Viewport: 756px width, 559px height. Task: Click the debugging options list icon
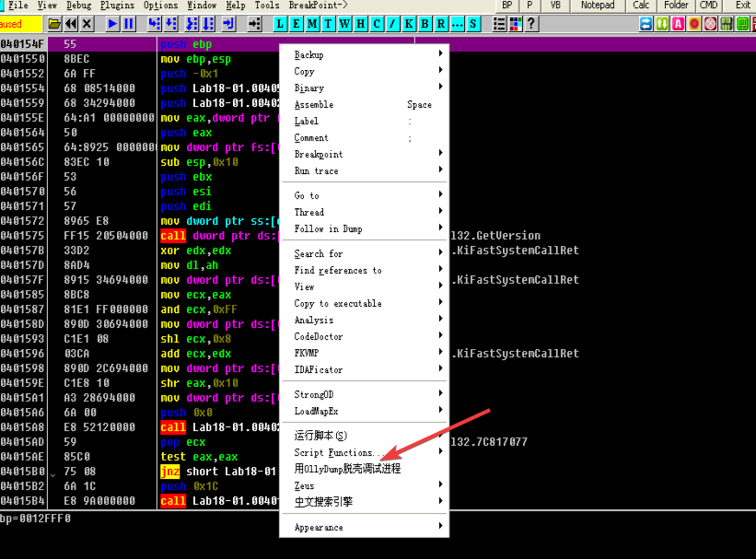point(499,24)
